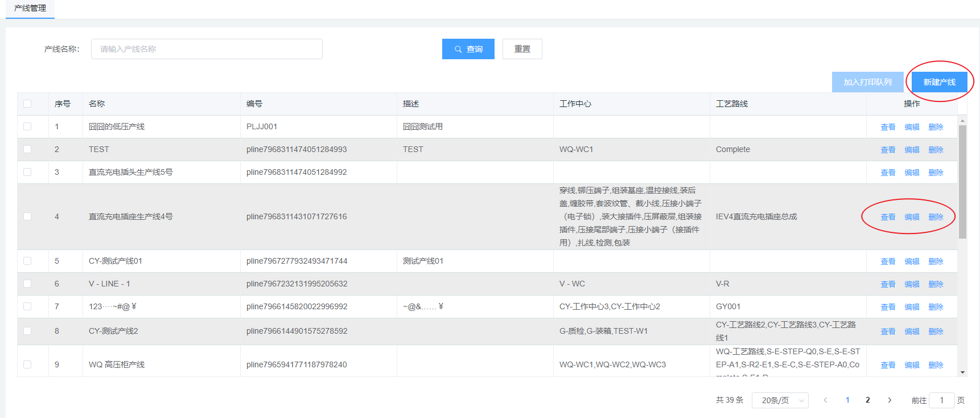
Task: Go to the previous page arrow
Action: 825,400
